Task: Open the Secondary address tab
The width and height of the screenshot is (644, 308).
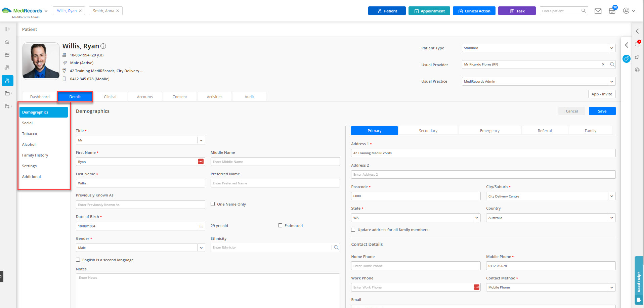Action: coord(428,130)
